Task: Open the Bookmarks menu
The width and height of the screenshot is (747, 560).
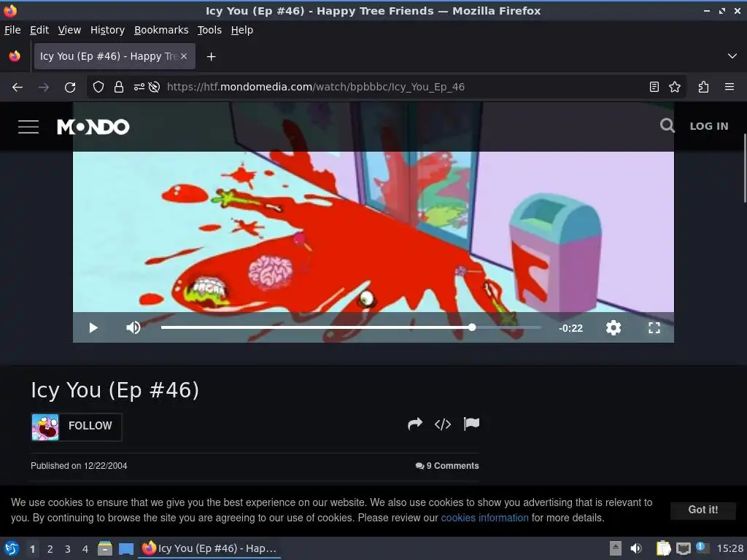Action: point(161,30)
